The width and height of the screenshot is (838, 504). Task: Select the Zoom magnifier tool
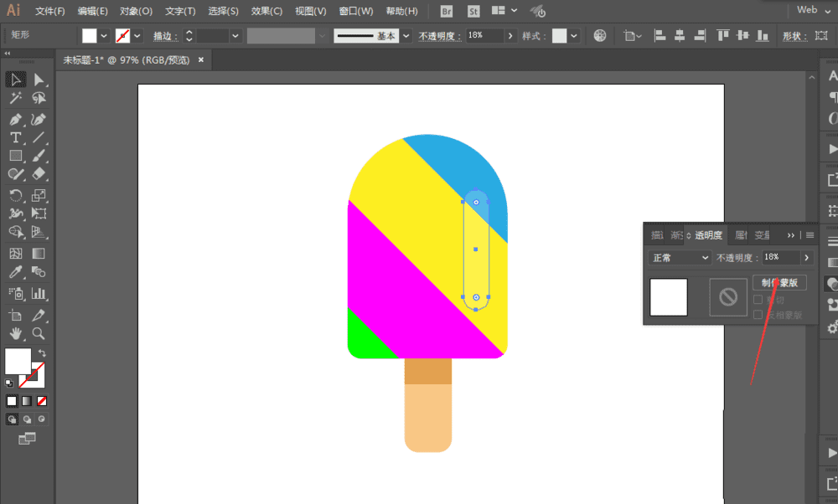(39, 333)
